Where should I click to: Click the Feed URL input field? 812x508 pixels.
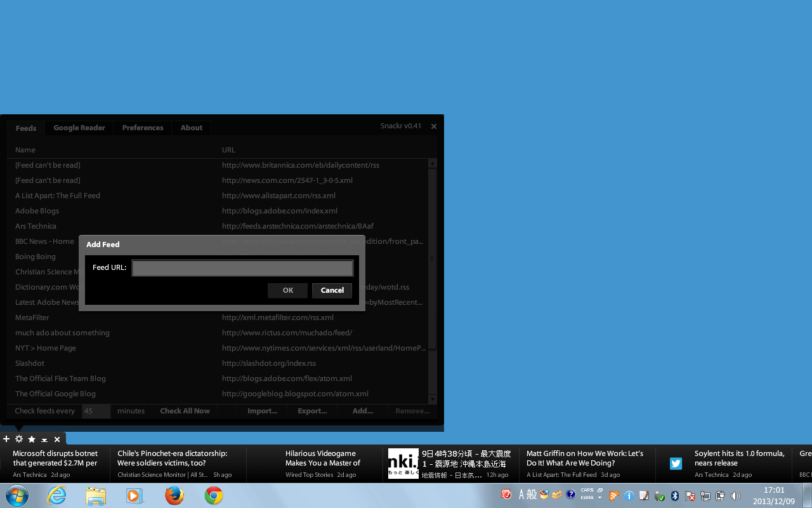[242, 268]
